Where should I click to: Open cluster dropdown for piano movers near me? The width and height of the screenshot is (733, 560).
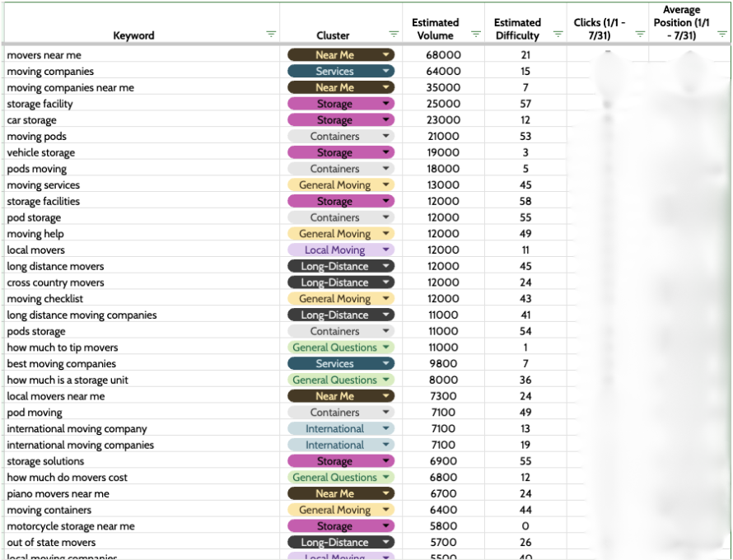click(385, 493)
